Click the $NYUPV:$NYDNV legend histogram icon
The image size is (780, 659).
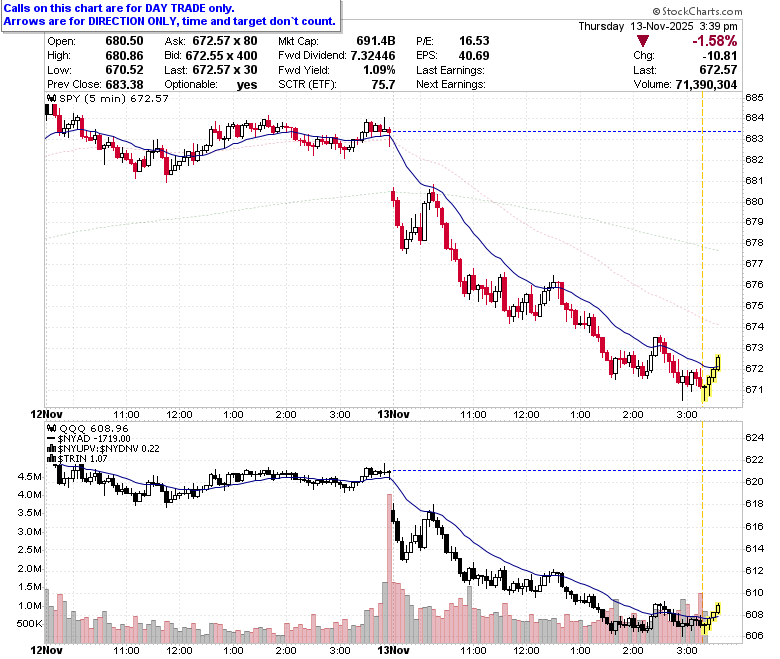click(x=51, y=449)
